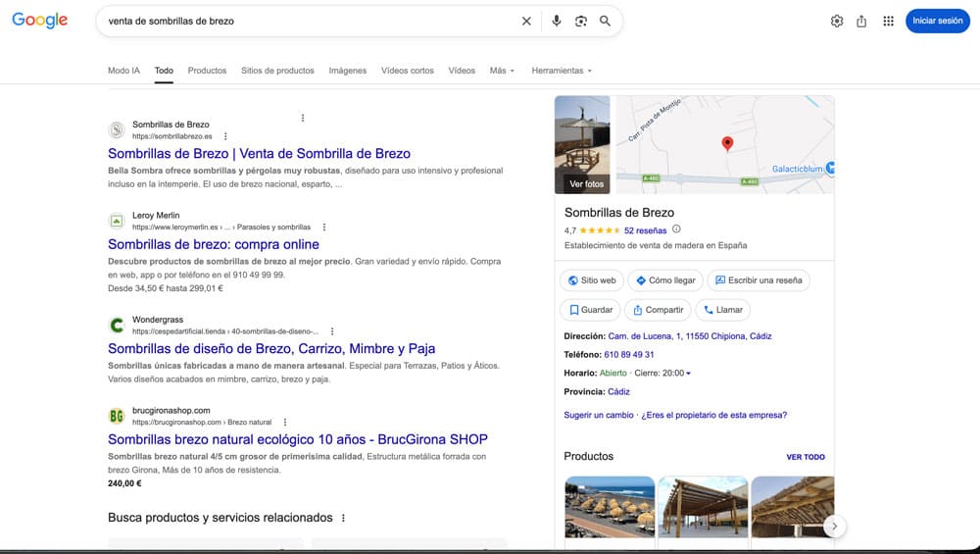Click the Cádiz province link
Screen dimensions: 980x554
pyautogui.click(x=618, y=391)
